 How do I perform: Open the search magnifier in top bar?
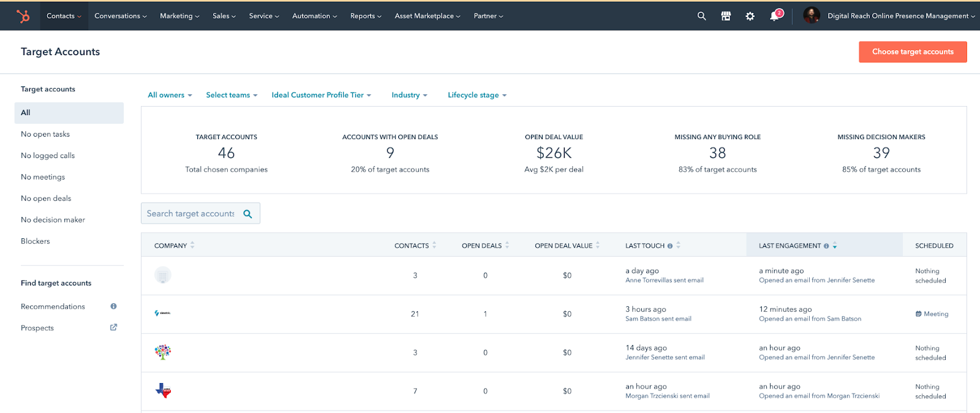pos(701,16)
